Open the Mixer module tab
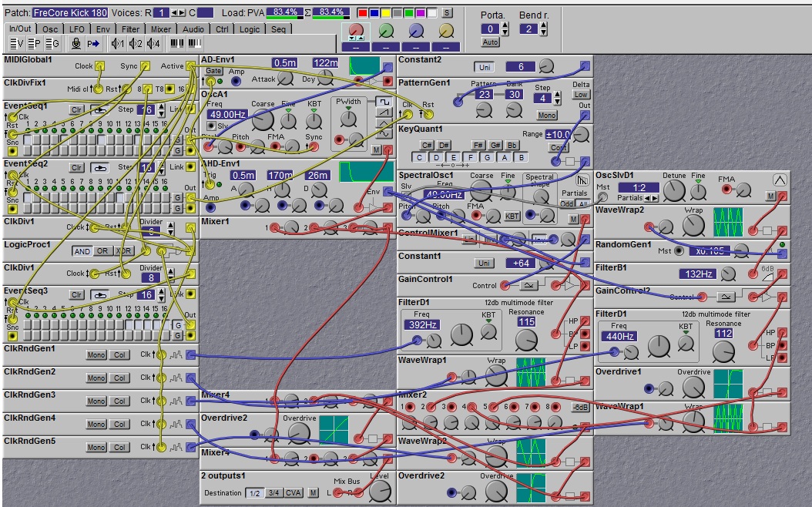The width and height of the screenshot is (812, 507). click(x=160, y=29)
